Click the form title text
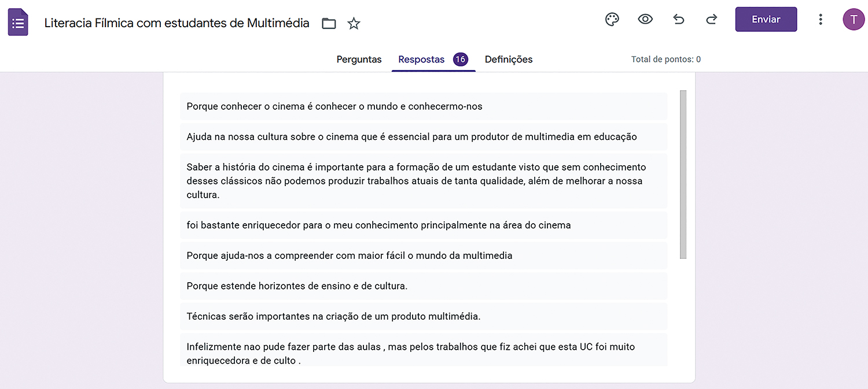 point(176,23)
